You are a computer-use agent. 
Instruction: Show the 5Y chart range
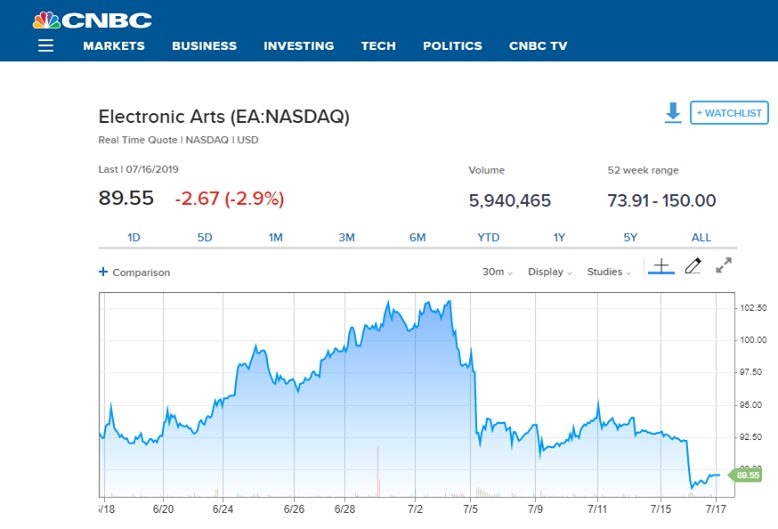coord(630,237)
